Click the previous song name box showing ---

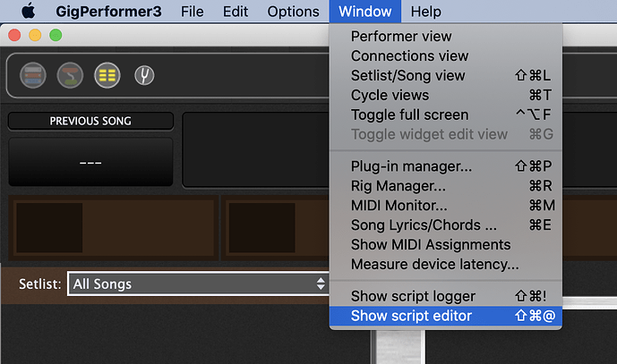90,162
